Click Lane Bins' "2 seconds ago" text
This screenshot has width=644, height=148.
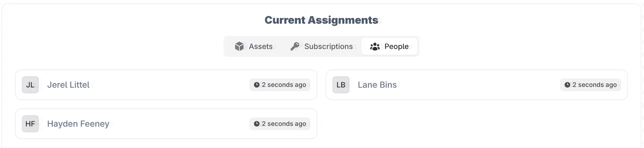click(x=595, y=85)
